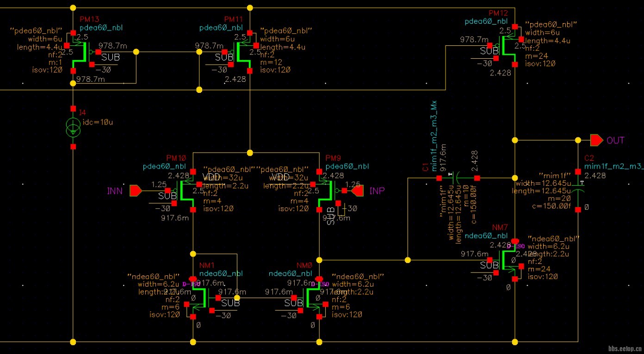Viewport: 644px width, 354px height.
Task: Click the NM0 NMOS transistor symbol
Action: coord(313,298)
